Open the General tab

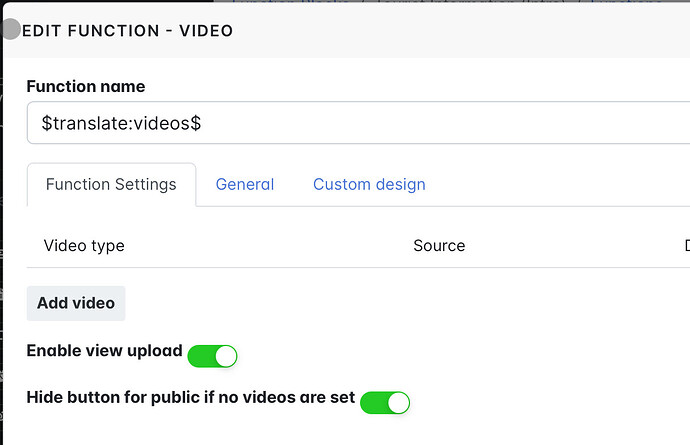click(x=245, y=185)
